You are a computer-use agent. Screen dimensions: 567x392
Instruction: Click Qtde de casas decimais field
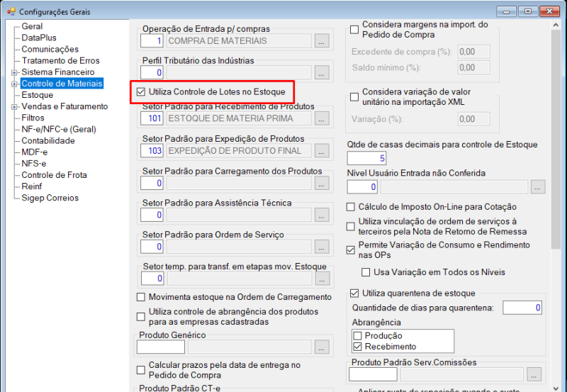point(366,158)
